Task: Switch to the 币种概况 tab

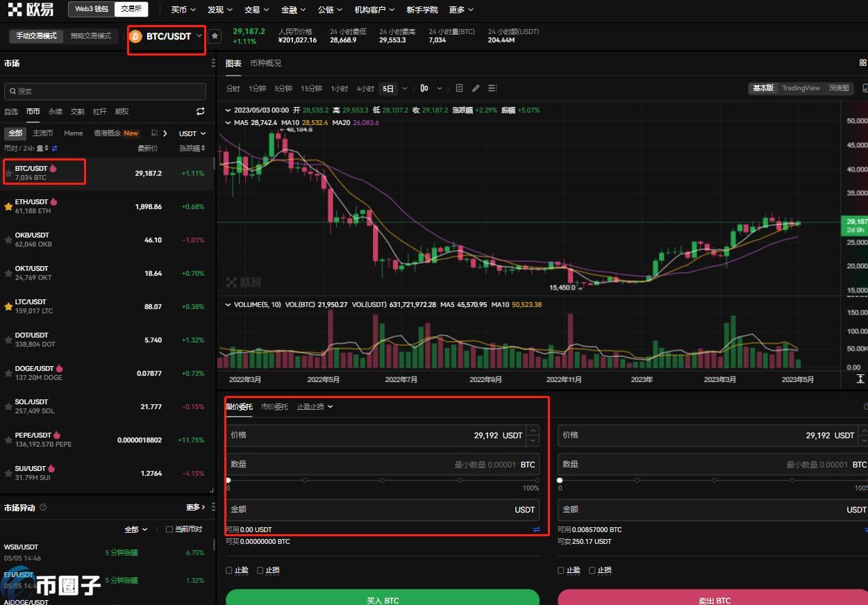Action: pyautogui.click(x=265, y=63)
